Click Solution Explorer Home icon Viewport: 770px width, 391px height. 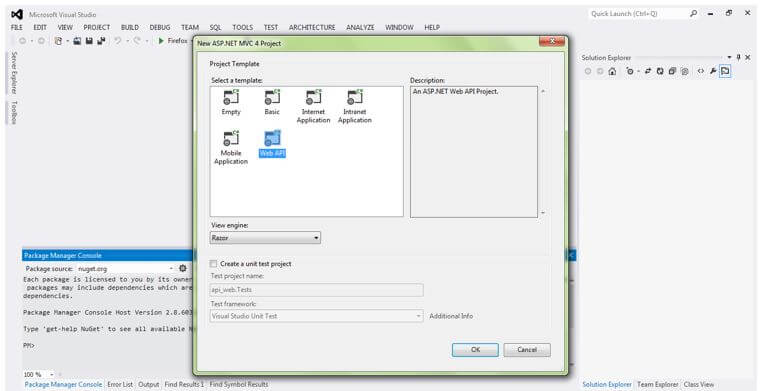tap(612, 71)
